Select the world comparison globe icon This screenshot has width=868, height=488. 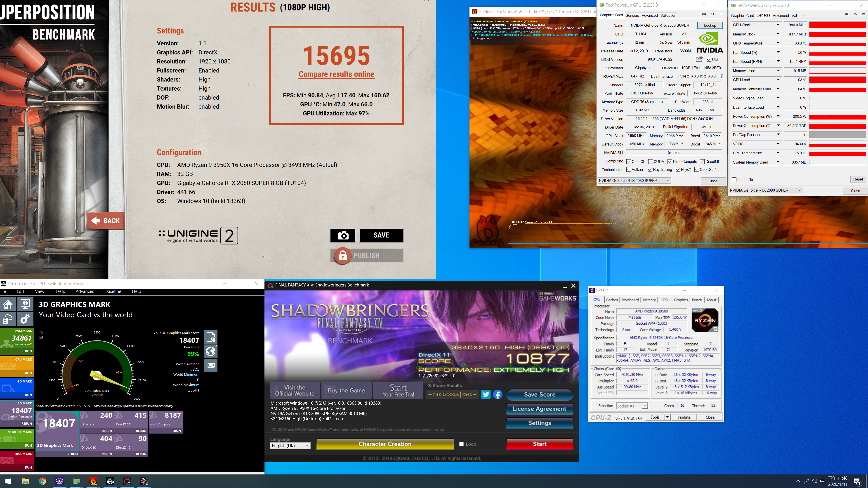(x=211, y=351)
